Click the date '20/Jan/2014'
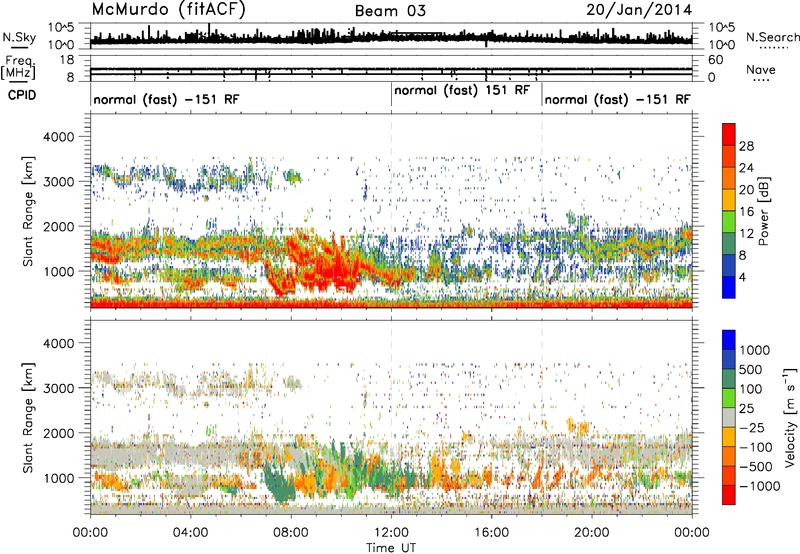Screen dimensions: 800x554 tap(639, 10)
